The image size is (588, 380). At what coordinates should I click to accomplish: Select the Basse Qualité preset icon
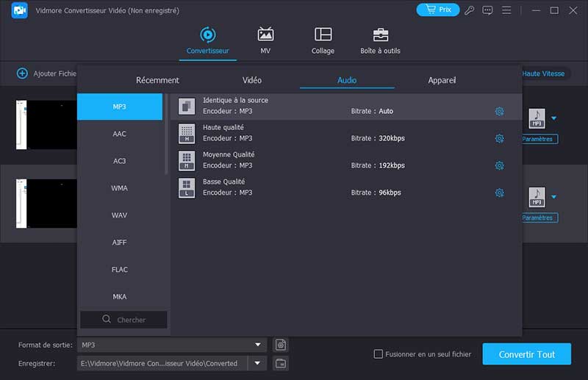[187, 188]
